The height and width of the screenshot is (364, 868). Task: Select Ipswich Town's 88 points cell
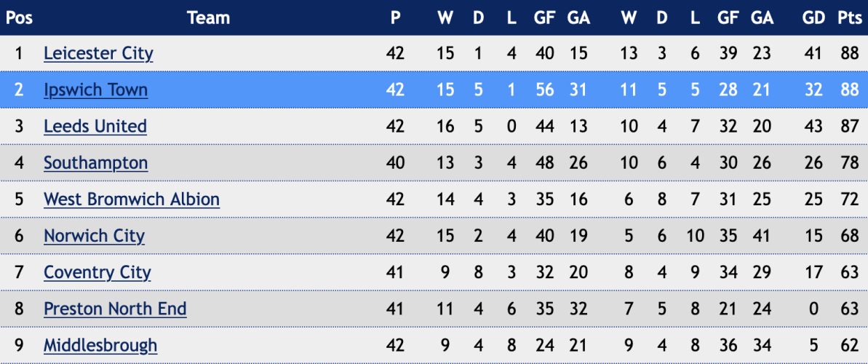coord(850,90)
